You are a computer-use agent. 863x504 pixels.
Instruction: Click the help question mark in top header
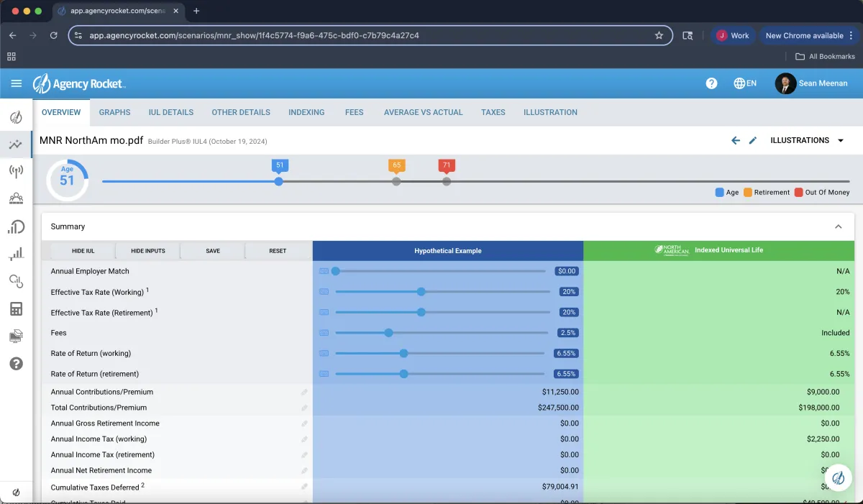711,83
